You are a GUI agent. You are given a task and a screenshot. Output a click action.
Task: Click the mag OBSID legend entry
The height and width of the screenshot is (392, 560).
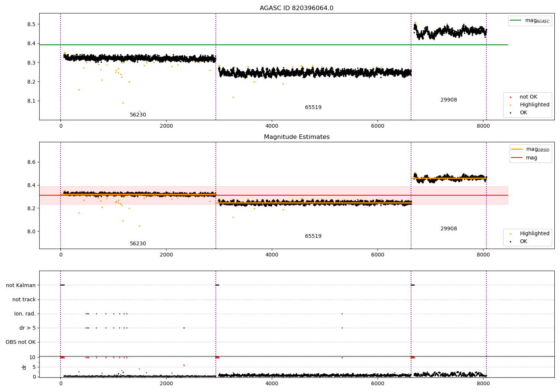pyautogui.click(x=530, y=149)
